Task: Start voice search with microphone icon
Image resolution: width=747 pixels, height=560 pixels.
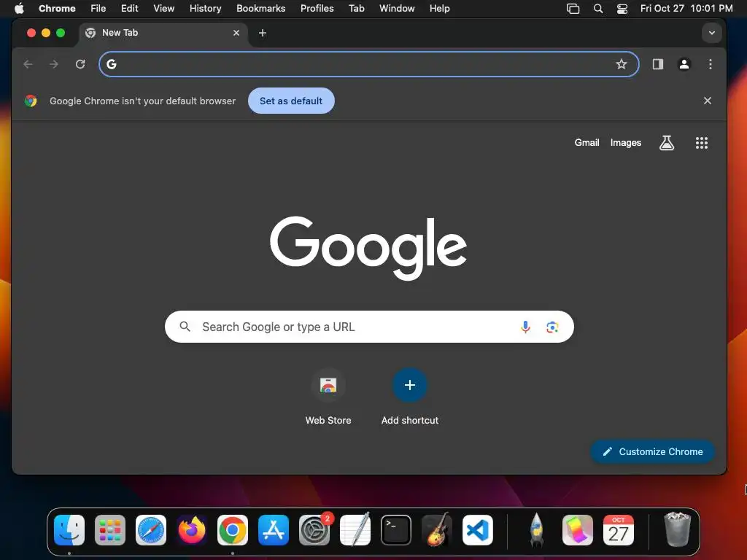Action: 525,327
